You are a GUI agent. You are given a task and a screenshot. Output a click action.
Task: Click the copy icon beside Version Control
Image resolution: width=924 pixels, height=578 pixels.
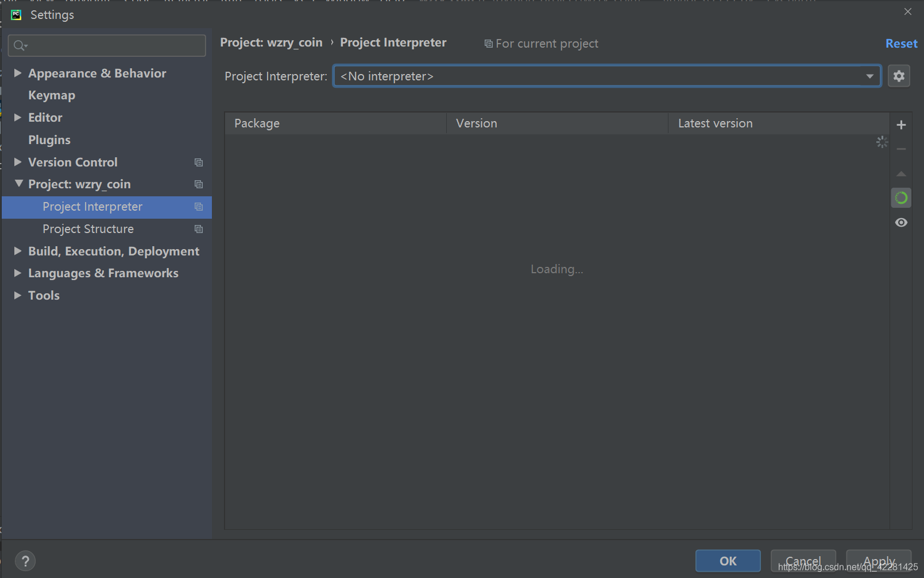click(x=199, y=162)
